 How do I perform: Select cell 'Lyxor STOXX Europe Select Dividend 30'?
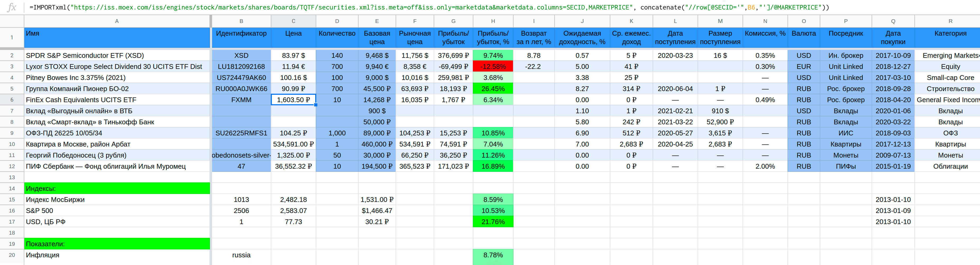point(117,67)
